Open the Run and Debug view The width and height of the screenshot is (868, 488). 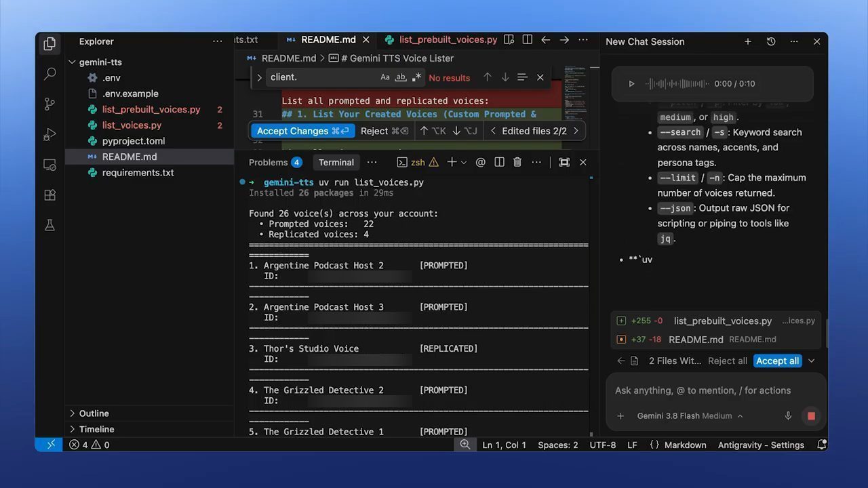pos(50,134)
